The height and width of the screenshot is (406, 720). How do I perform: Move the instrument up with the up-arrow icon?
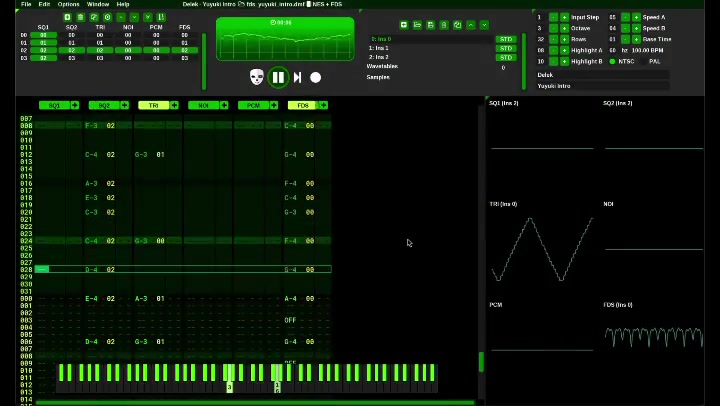471,25
